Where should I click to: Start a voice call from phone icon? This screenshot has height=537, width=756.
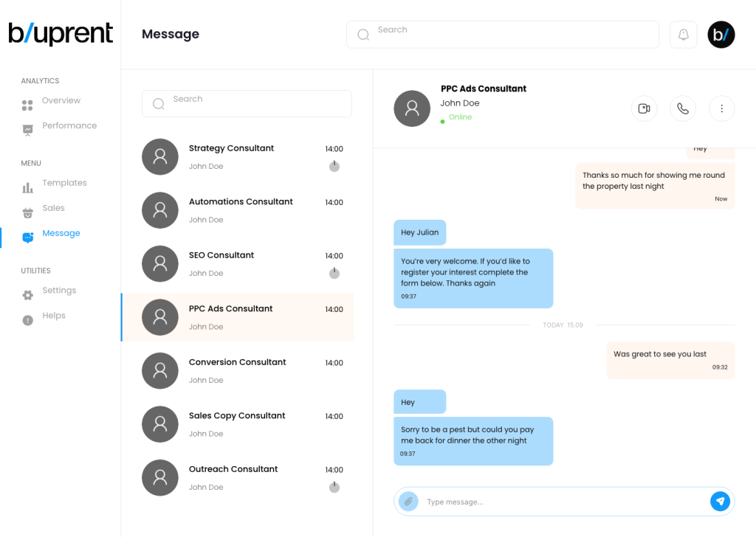point(683,108)
